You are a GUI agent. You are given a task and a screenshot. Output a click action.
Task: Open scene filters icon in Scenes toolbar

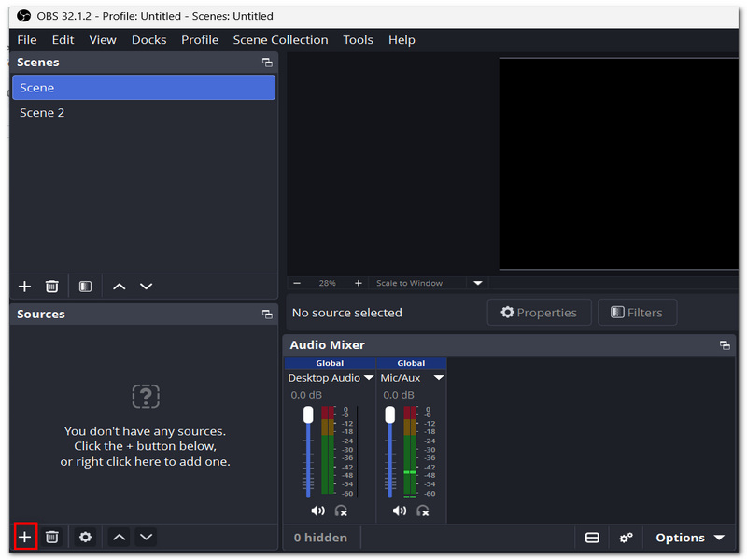point(85,287)
